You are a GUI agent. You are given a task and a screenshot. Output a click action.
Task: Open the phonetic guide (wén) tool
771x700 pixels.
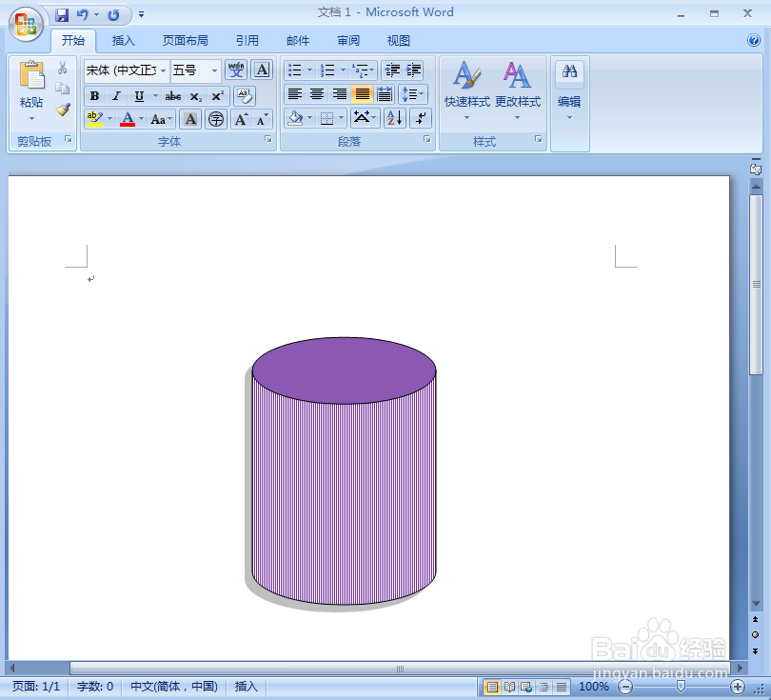coord(236,70)
